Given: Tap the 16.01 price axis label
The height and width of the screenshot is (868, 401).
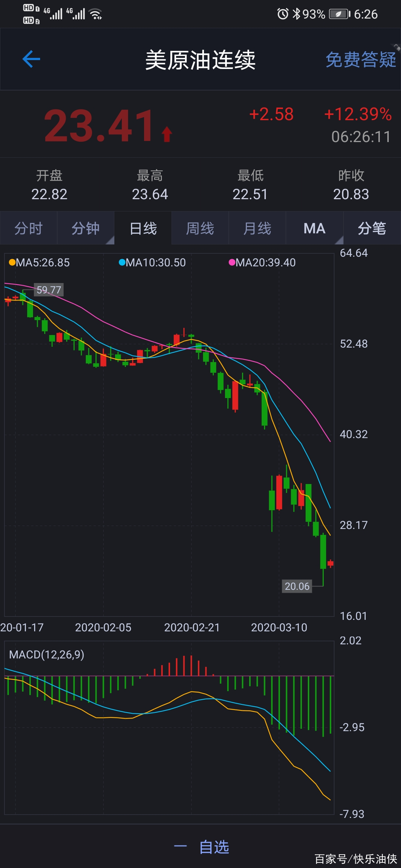Looking at the screenshot, I should point(354,616).
